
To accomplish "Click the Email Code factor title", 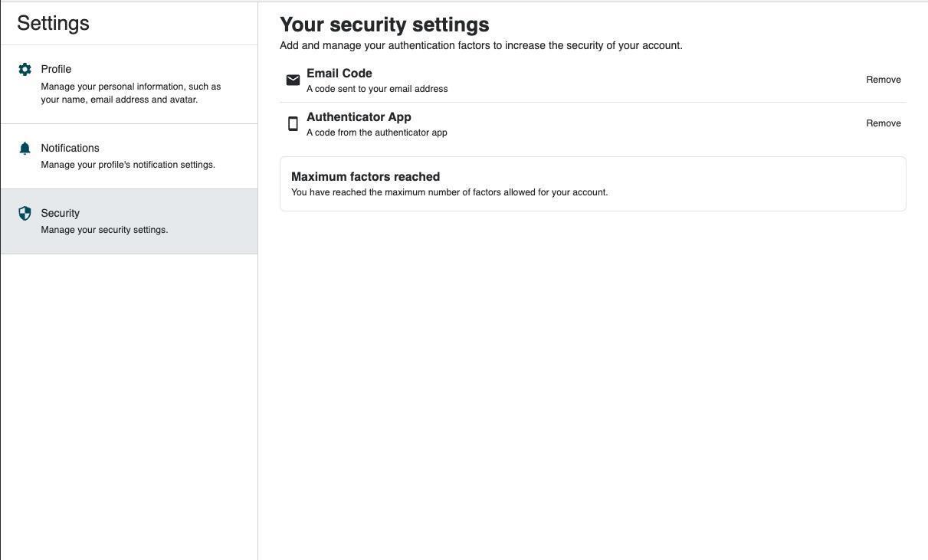I will [x=339, y=74].
